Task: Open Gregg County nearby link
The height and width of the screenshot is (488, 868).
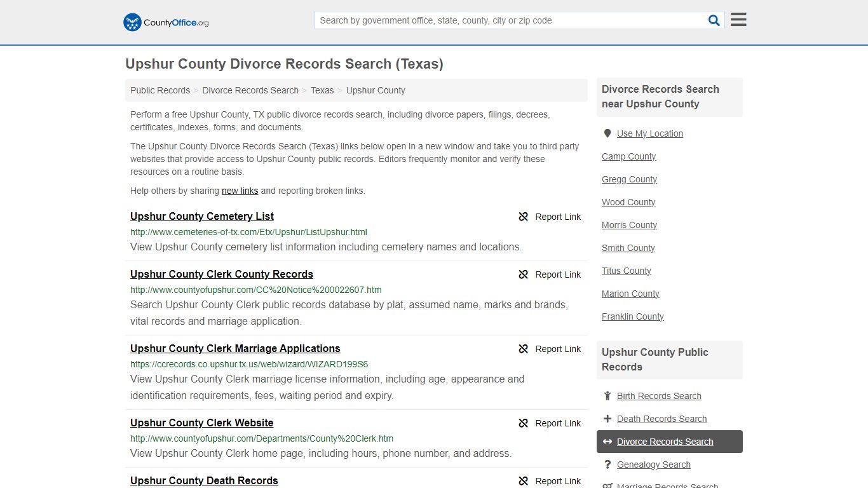Action: pyautogui.click(x=630, y=179)
